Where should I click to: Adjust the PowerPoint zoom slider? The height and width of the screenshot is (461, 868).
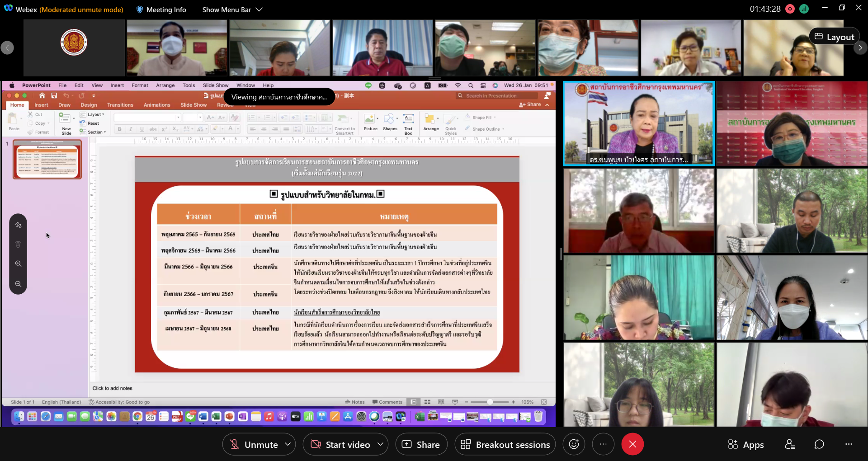(490, 402)
